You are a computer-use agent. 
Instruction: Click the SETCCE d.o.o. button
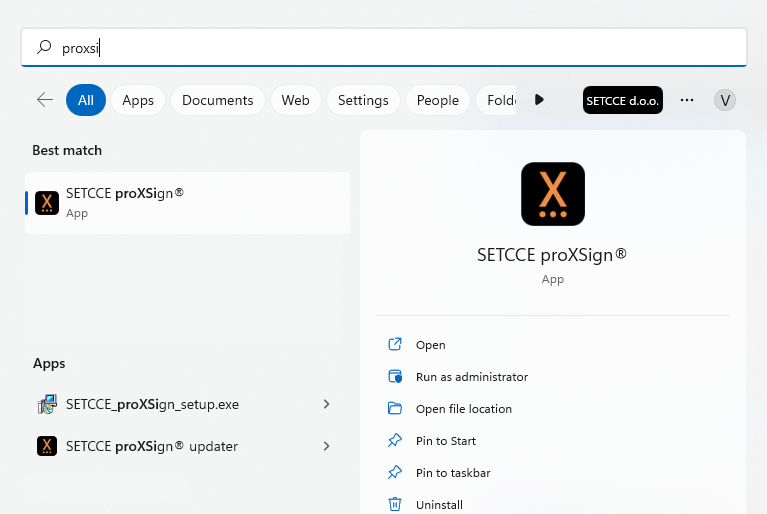click(x=623, y=100)
